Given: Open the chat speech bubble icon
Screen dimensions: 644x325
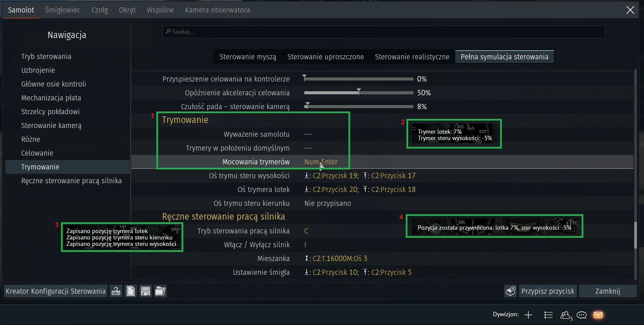Looking at the screenshot, I should 582,315.
